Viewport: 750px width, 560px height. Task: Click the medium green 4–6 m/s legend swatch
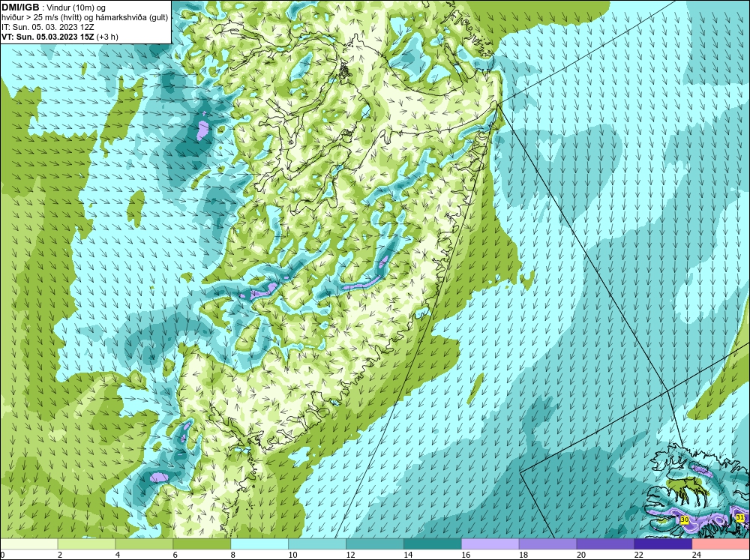(x=144, y=544)
